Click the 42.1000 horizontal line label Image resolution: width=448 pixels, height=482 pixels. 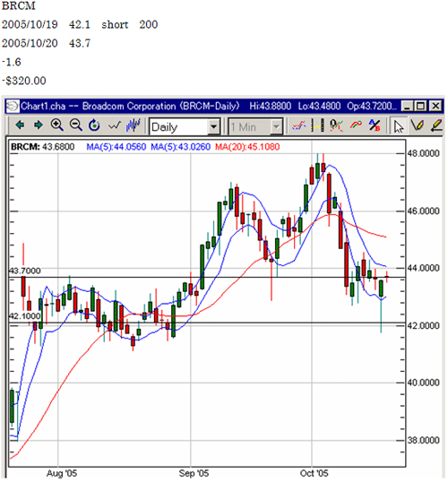(24, 316)
